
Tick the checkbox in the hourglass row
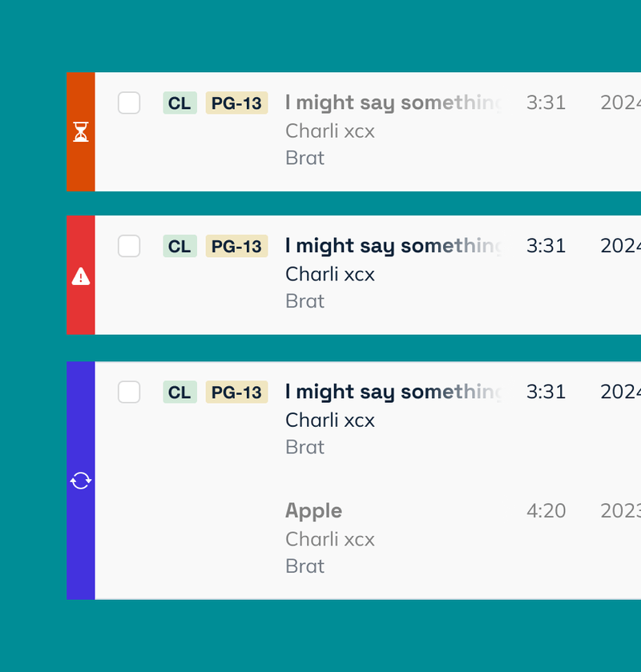[129, 103]
